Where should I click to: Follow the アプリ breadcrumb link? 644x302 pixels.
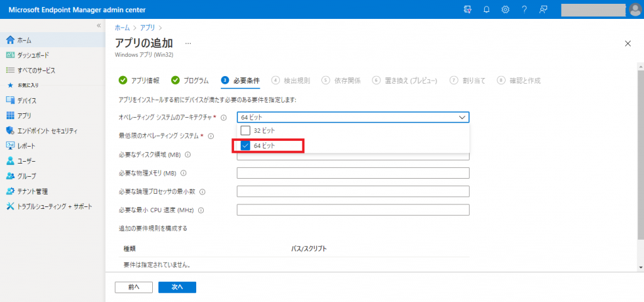click(147, 28)
